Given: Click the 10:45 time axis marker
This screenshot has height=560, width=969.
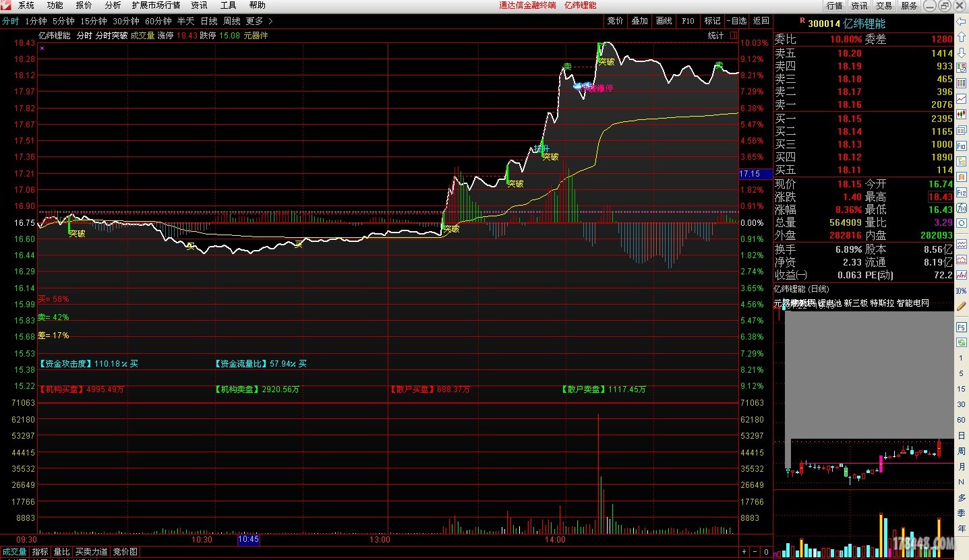Looking at the screenshot, I should click(248, 540).
